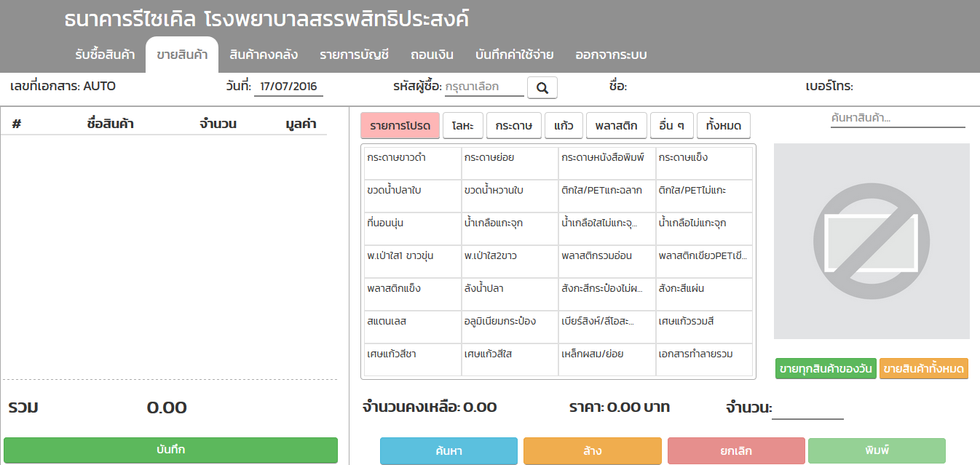Click the blue ค้นหา button
This screenshot has height=465, width=980.
coord(448,450)
